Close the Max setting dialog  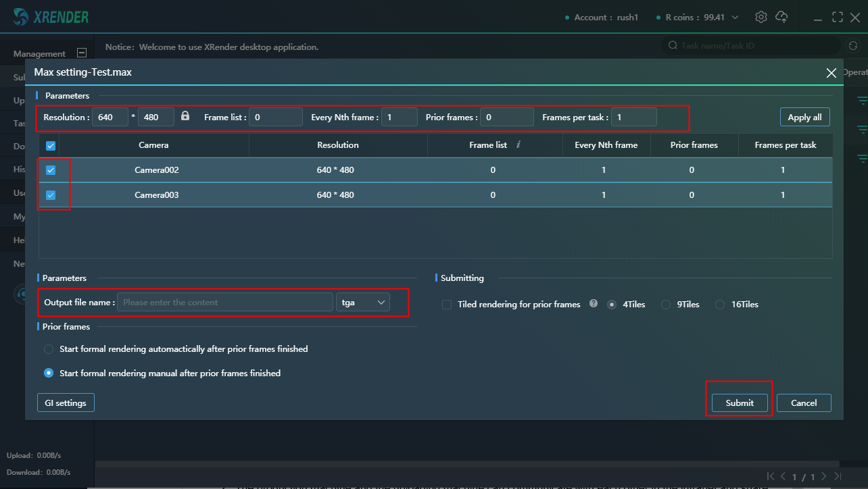pos(831,73)
